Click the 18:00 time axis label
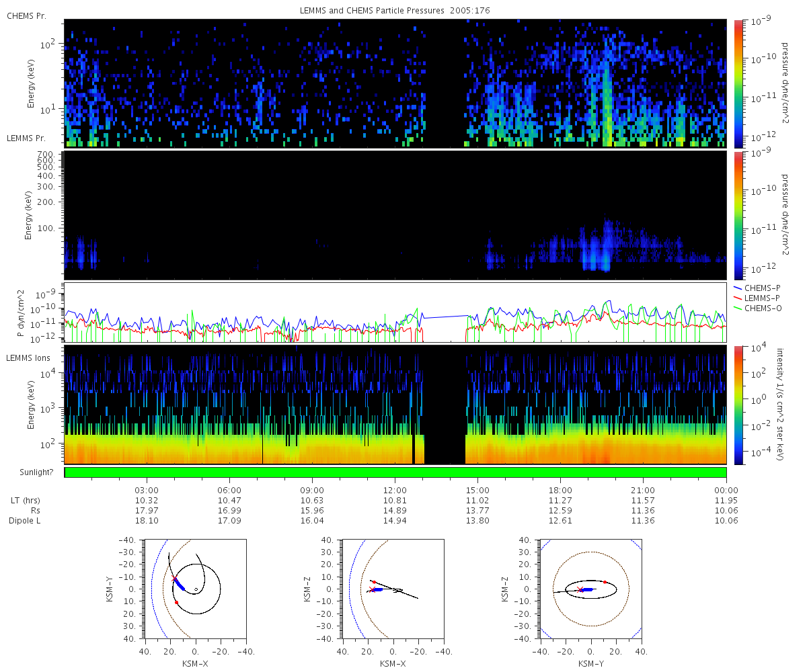 pyautogui.click(x=560, y=490)
